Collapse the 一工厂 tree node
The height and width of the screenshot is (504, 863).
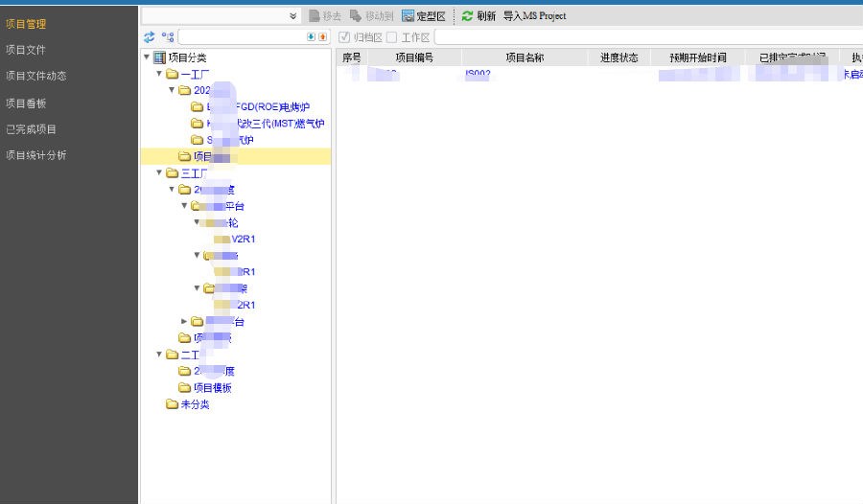[159, 74]
